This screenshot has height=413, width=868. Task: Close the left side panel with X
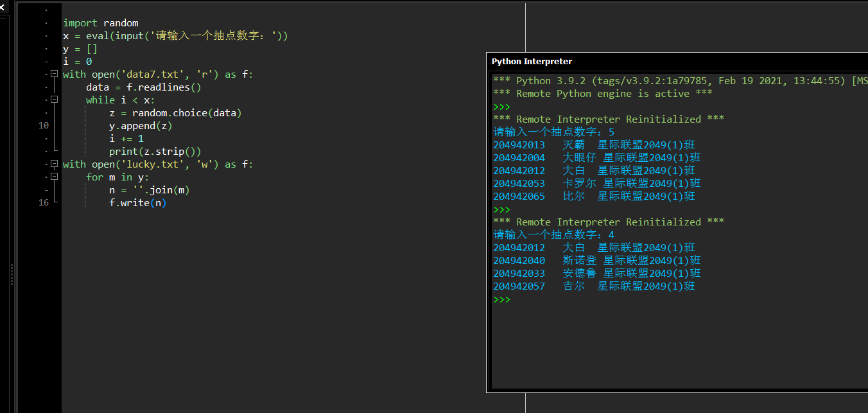point(2,6)
